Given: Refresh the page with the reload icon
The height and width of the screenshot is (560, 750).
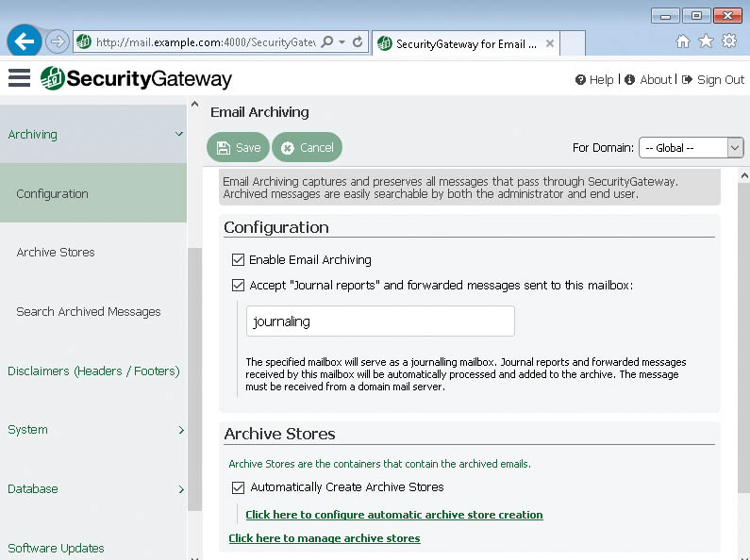Looking at the screenshot, I should [358, 42].
